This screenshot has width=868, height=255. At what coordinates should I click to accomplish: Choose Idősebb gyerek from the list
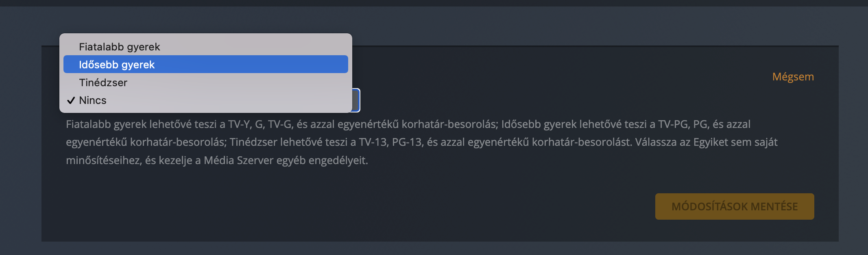pyautogui.click(x=117, y=65)
